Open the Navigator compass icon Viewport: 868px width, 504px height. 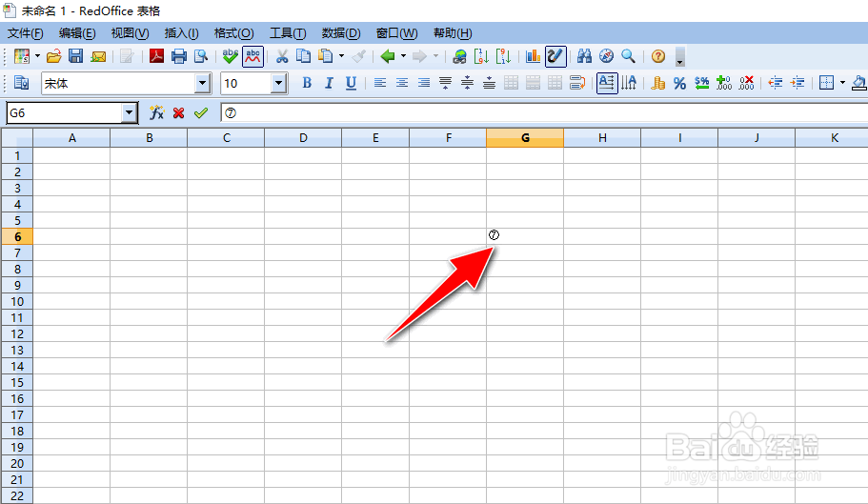(606, 56)
